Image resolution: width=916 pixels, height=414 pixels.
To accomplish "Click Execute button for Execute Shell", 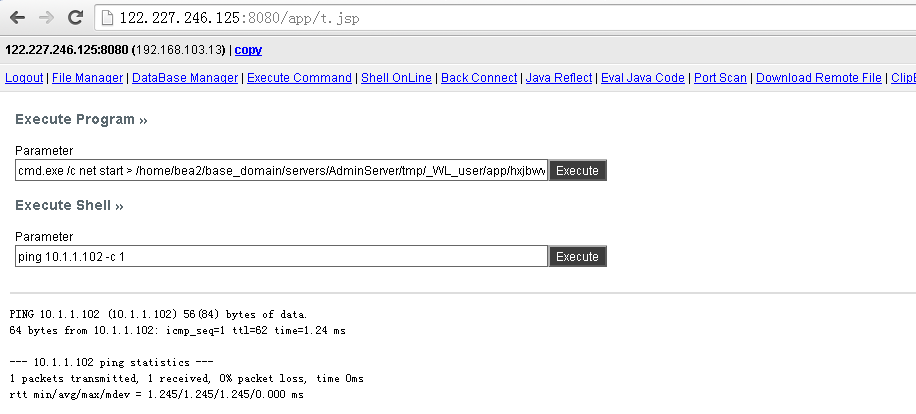I will coord(578,256).
